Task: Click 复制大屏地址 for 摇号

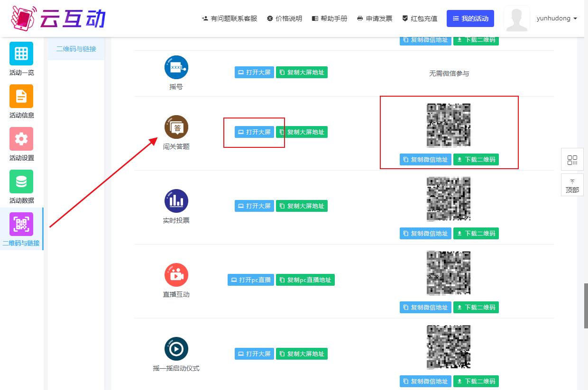Action: 302,73
